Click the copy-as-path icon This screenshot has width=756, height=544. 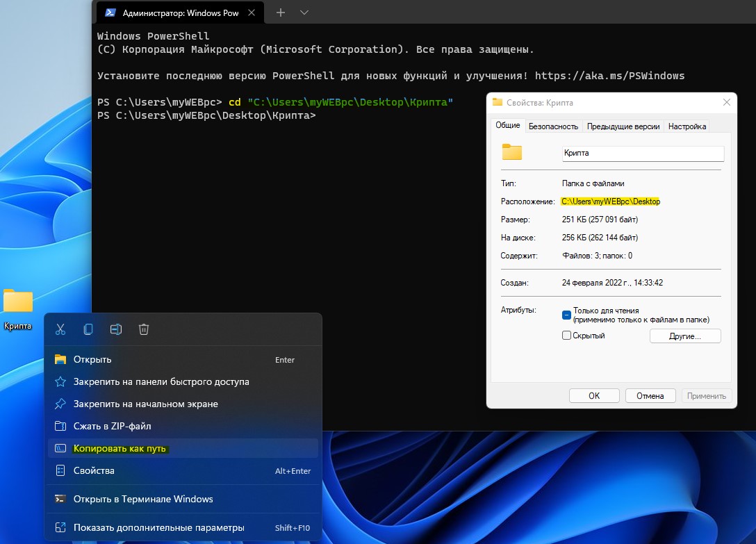coord(60,448)
